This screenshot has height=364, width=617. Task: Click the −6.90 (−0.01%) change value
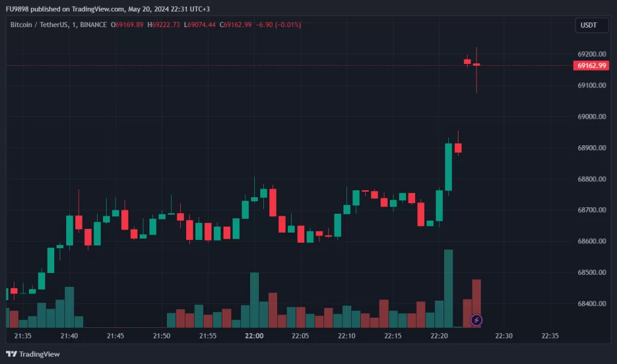[278, 25]
